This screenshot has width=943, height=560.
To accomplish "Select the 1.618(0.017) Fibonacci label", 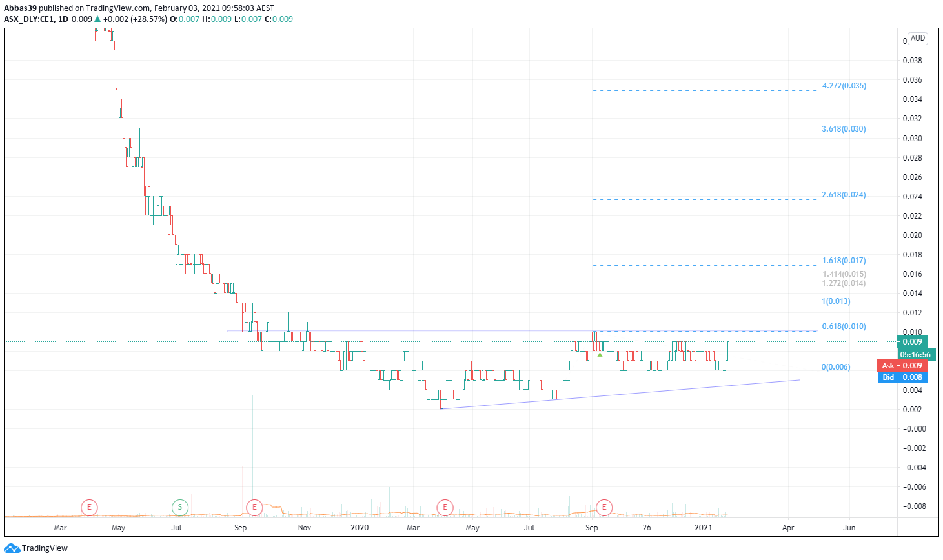I will 844,261.
